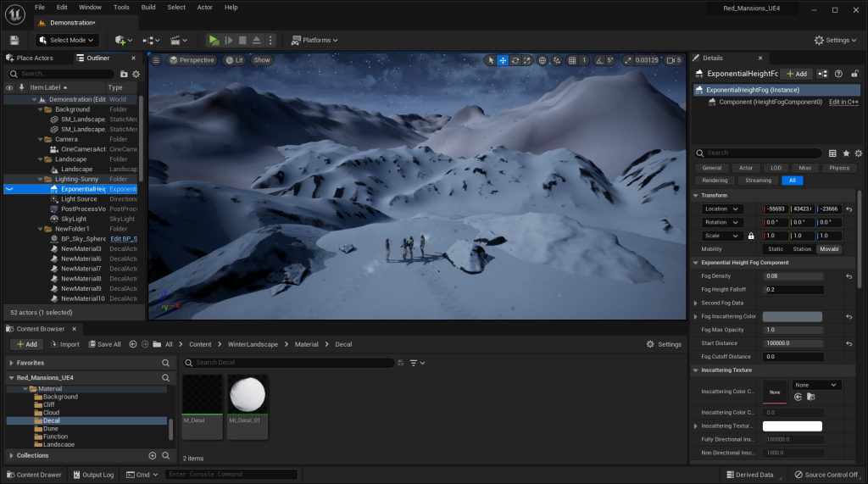This screenshot has height=484, width=868.
Task: Click the pin column header in the Outliner
Action: pyautogui.click(x=21, y=87)
